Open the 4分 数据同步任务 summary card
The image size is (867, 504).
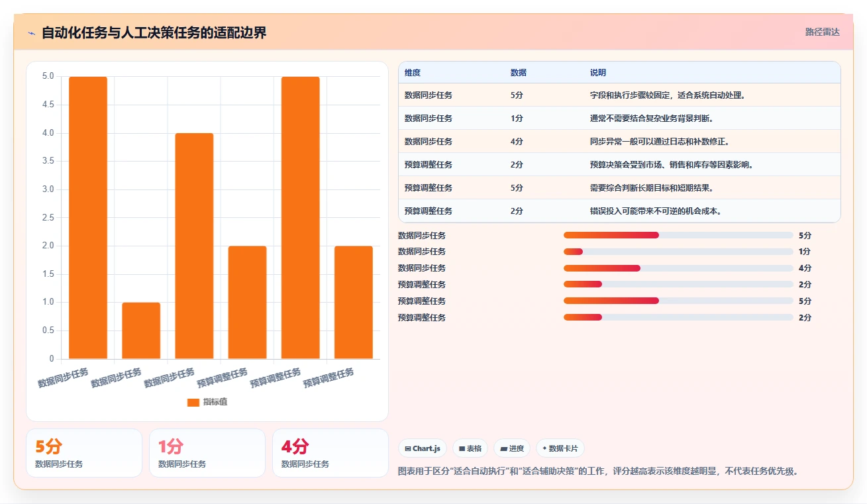tap(331, 453)
